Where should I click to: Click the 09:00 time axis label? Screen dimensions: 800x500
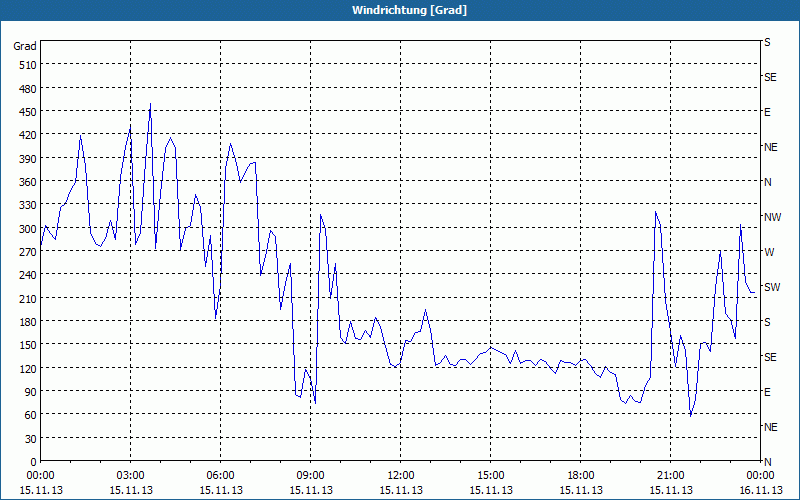[x=311, y=476]
